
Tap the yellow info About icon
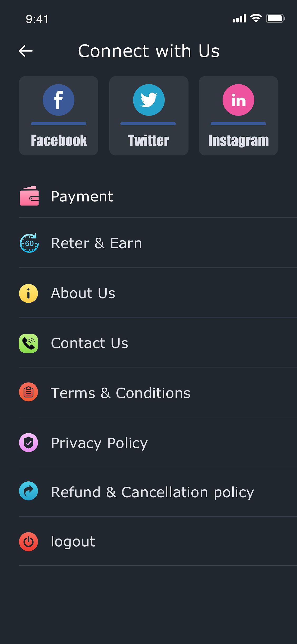pyautogui.click(x=29, y=293)
